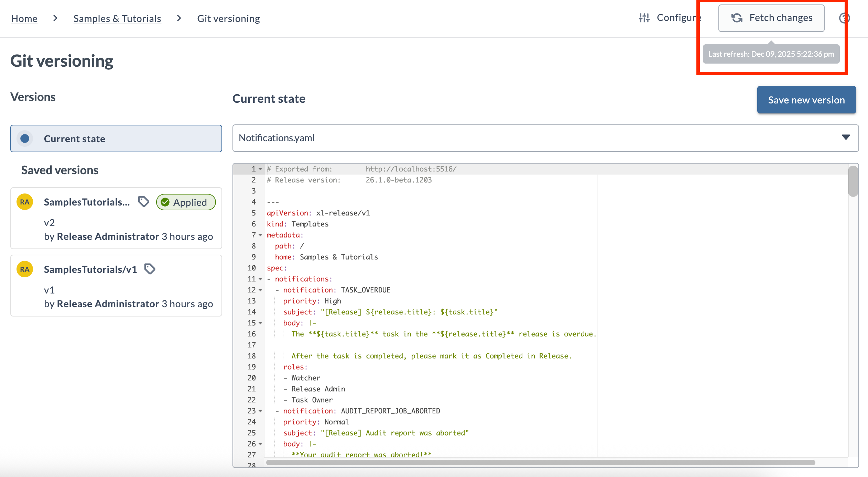Go to Samples & Tutorials breadcrumb link
This screenshot has width=868, height=477.
point(117,19)
